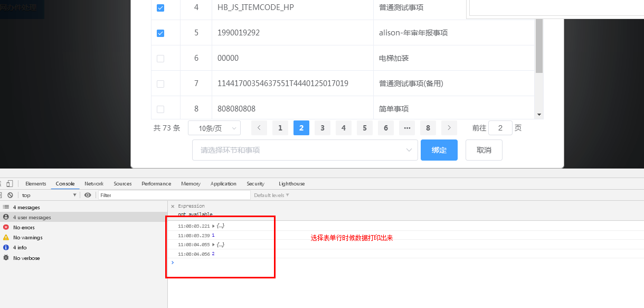Click the blue '绑定' button

(439, 150)
